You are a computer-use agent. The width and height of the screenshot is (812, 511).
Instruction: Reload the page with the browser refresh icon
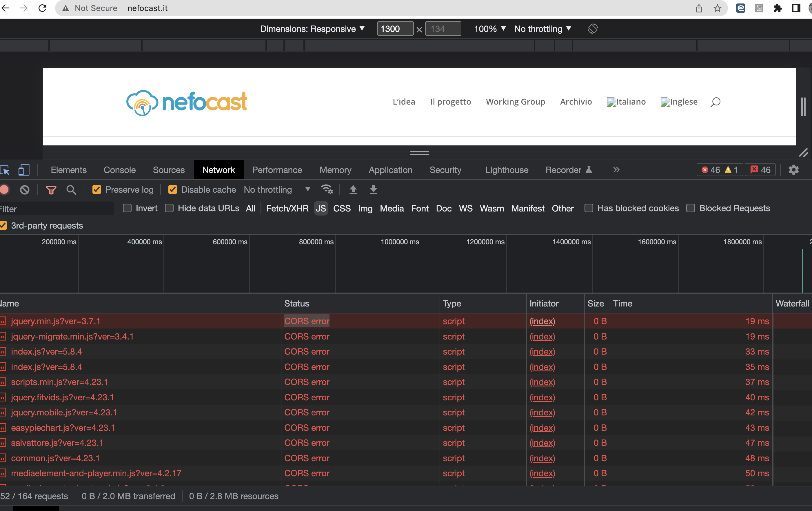coord(43,8)
